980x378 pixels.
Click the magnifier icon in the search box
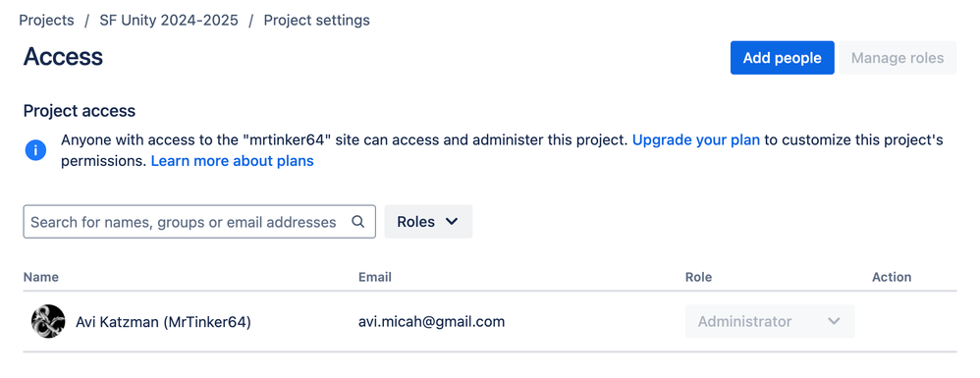tap(357, 222)
